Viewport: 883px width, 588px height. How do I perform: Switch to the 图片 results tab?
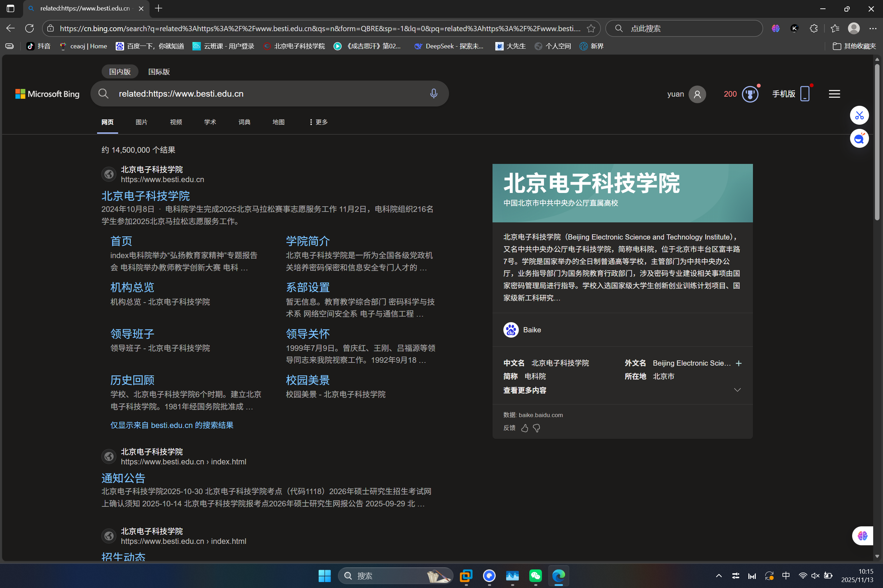click(142, 122)
